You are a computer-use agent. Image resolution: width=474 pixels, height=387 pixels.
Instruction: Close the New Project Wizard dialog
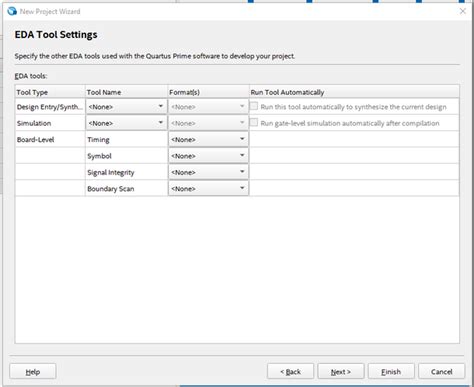pos(462,11)
